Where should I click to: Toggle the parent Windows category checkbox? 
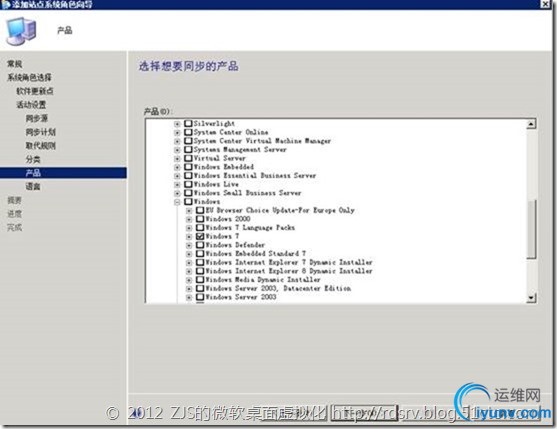[188, 201]
